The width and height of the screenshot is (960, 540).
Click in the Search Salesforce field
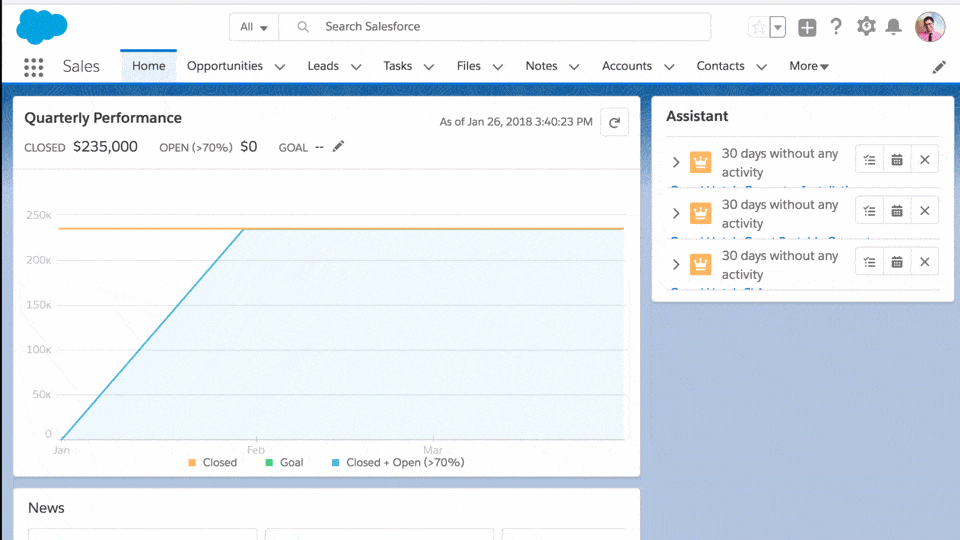495,27
